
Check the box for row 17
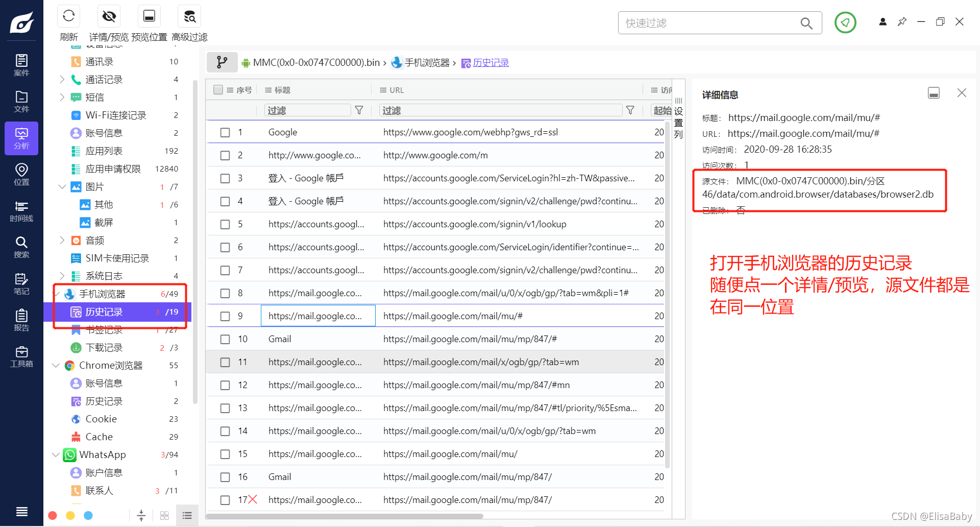[225, 500]
